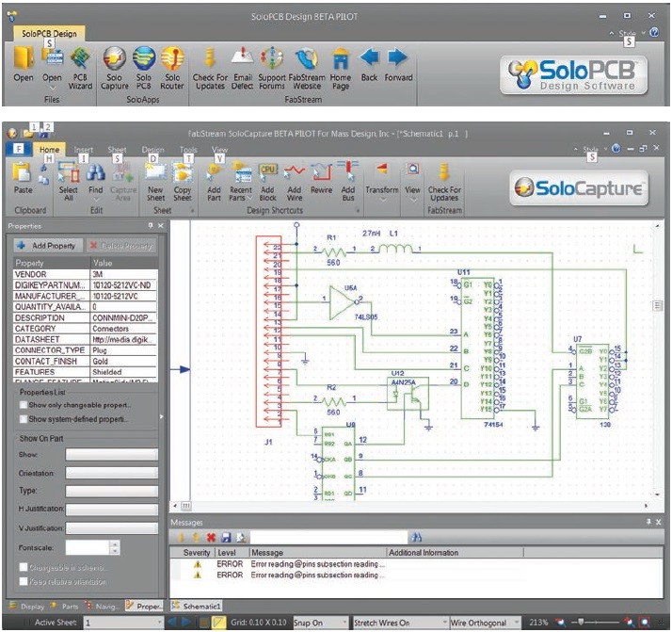Screen dimensions: 672x632
Task: Open the Support Forums
Action: click(272, 69)
